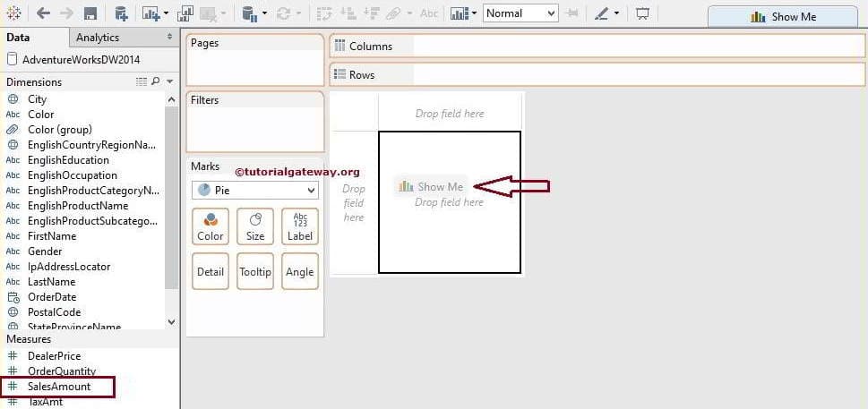Click the Tableau start page logo icon
The image size is (868, 409).
point(13,13)
